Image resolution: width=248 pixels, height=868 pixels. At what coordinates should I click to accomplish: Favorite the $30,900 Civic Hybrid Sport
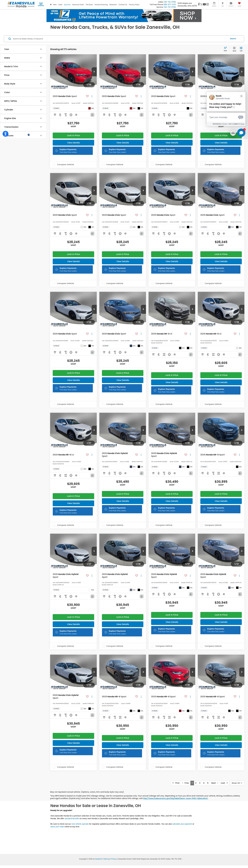tap(87, 576)
